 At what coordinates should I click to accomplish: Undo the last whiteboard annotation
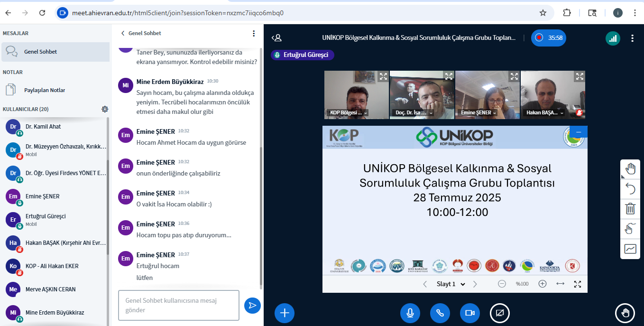click(x=630, y=189)
